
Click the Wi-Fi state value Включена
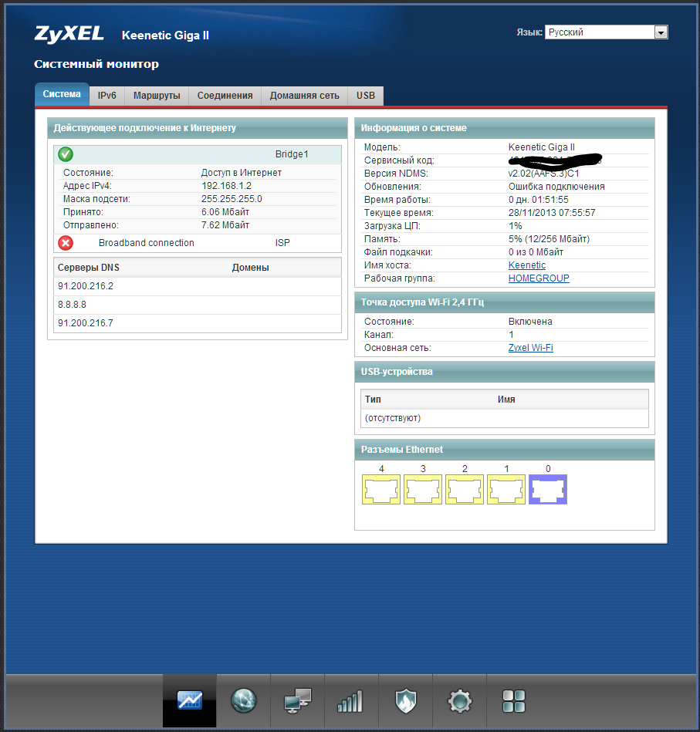[530, 322]
